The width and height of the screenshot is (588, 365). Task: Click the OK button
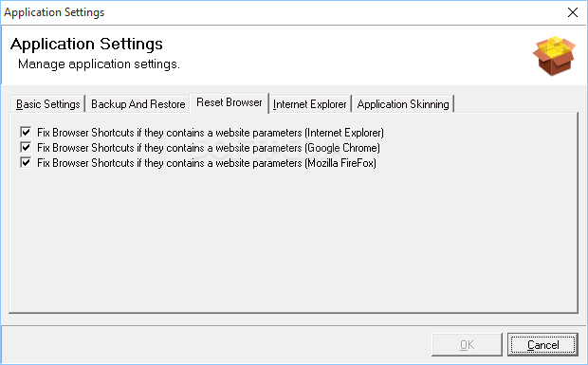click(467, 344)
